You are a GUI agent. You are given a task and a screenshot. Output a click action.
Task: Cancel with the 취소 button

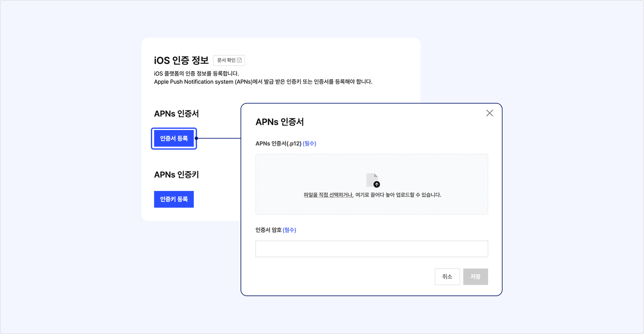click(x=447, y=277)
